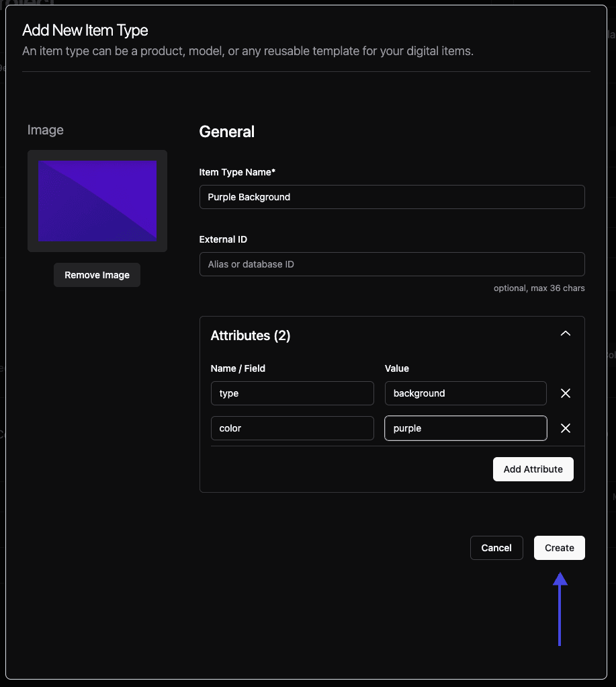Cancel adding the new item type

pos(496,548)
